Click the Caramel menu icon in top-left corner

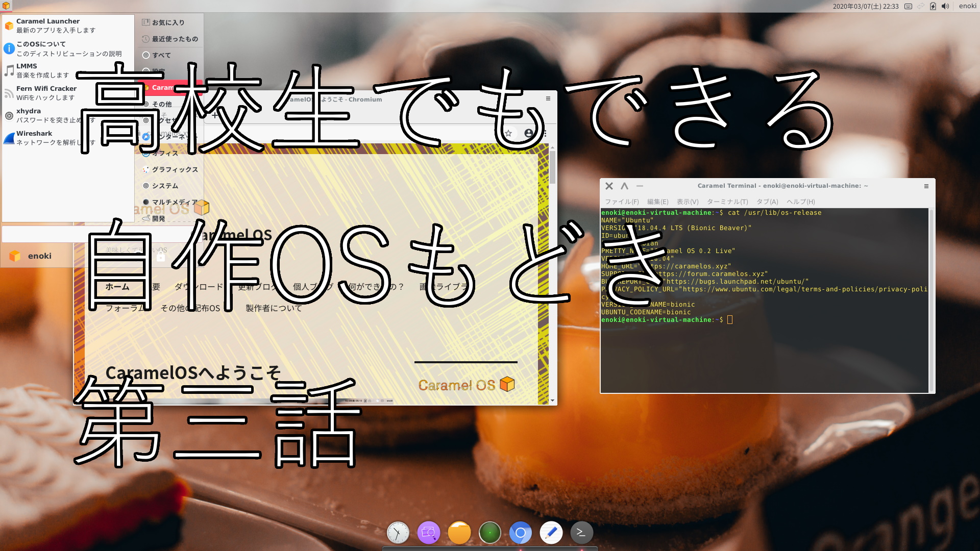(6, 6)
